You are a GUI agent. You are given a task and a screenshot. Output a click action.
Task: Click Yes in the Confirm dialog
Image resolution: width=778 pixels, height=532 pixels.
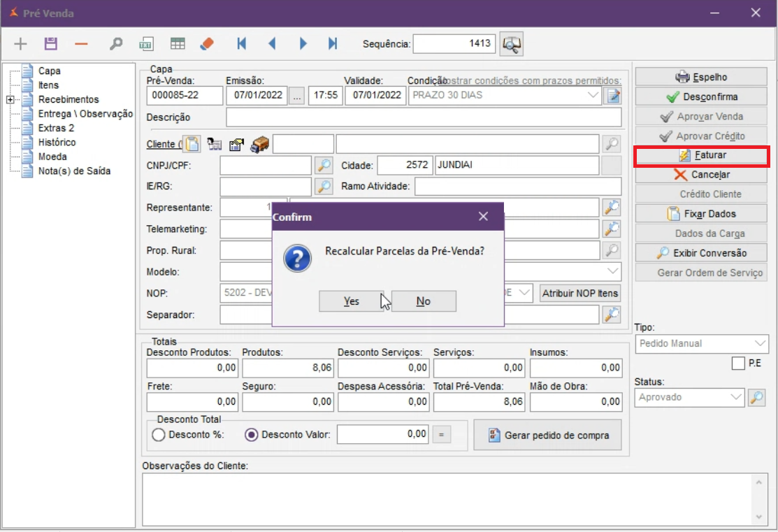pos(351,301)
